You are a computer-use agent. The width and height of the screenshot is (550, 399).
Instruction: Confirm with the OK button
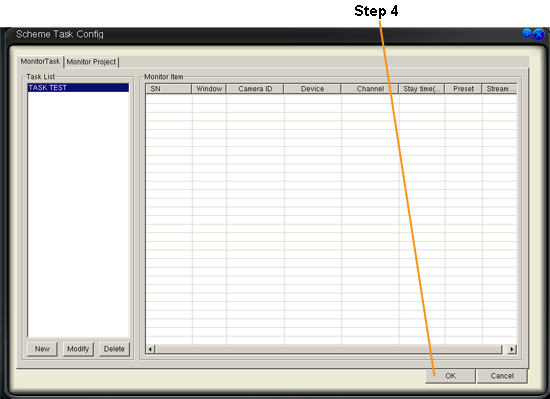[450, 376]
